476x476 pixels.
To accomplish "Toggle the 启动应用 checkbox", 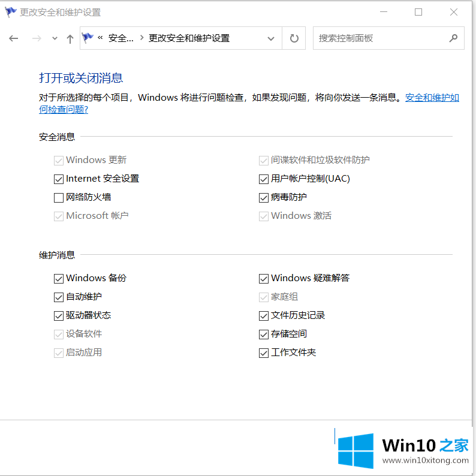I will coord(59,353).
